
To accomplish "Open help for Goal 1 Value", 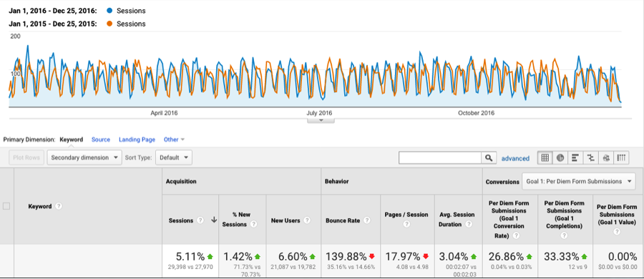I will point(617,232).
